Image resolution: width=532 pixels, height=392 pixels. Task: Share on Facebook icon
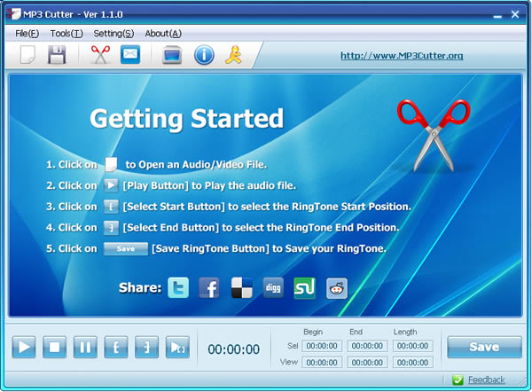pos(209,287)
